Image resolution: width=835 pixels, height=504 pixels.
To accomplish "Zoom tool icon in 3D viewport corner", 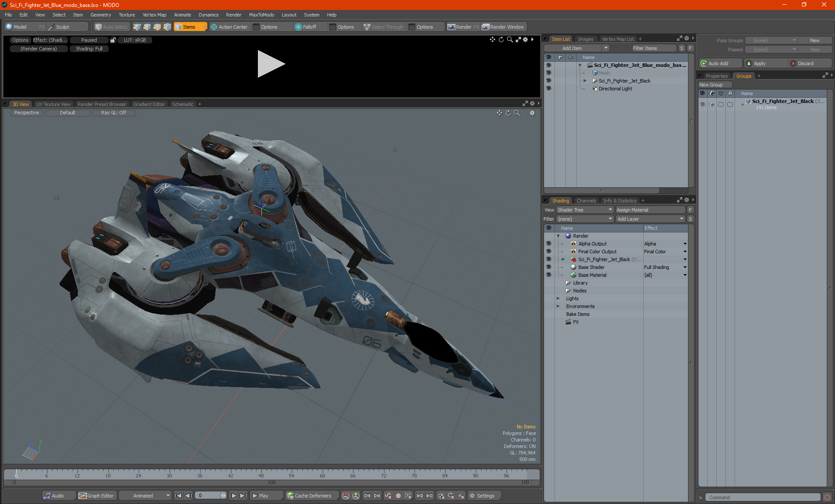I will click(x=517, y=113).
